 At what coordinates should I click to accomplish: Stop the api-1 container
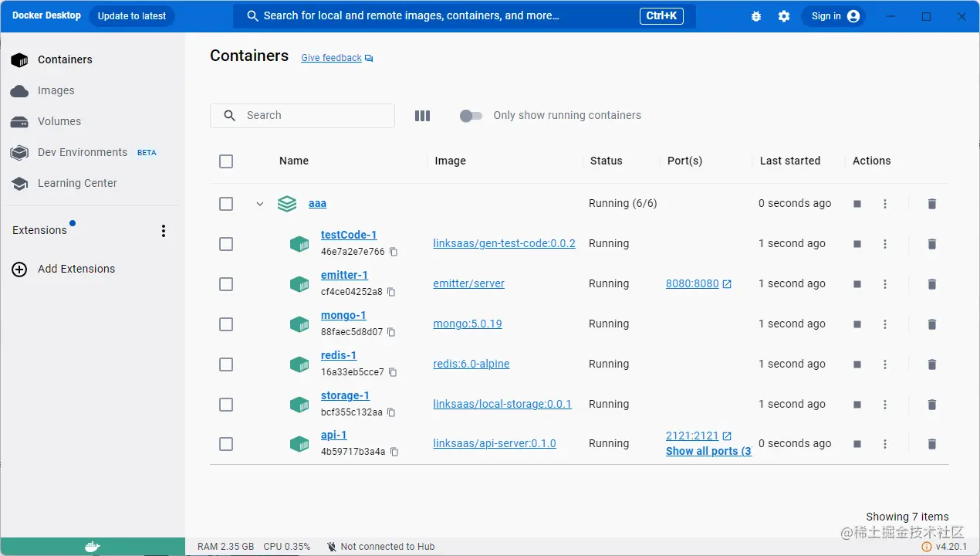[857, 444]
